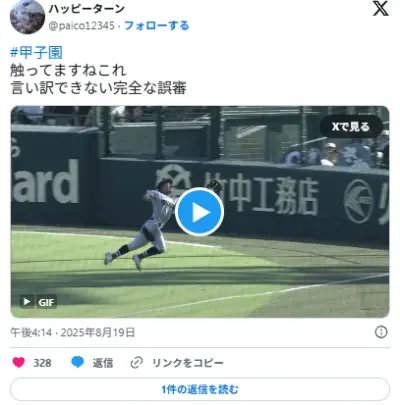
Task: Click the Xで見る button on video
Action: tap(351, 126)
